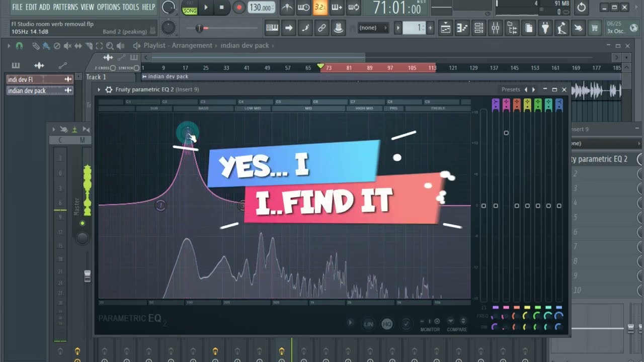
Task: Open the EDIT menu
Action: (31, 7)
